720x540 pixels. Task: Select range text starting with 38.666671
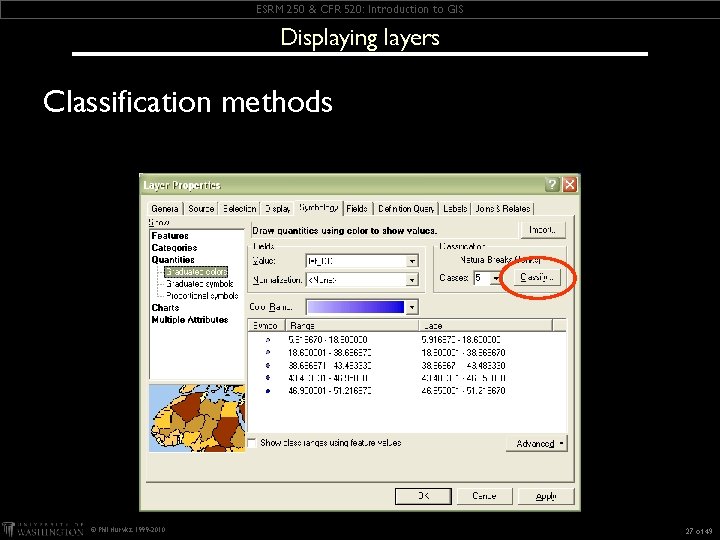[x=330, y=366]
